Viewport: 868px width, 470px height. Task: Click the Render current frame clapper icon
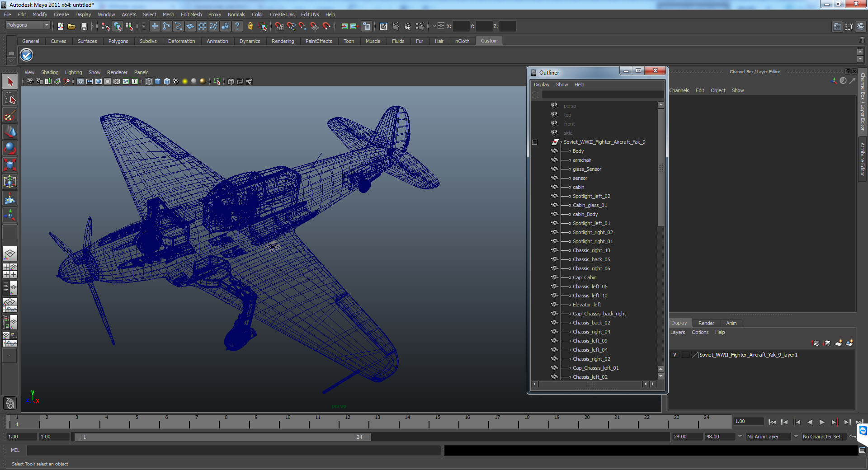396,26
